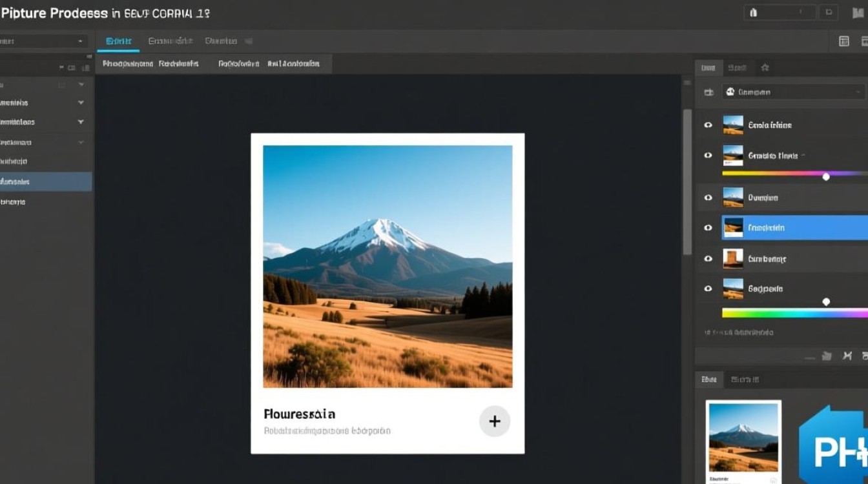868x484 pixels.
Task: Click the crossed-arrows icon below the layers list
Action: (x=847, y=356)
